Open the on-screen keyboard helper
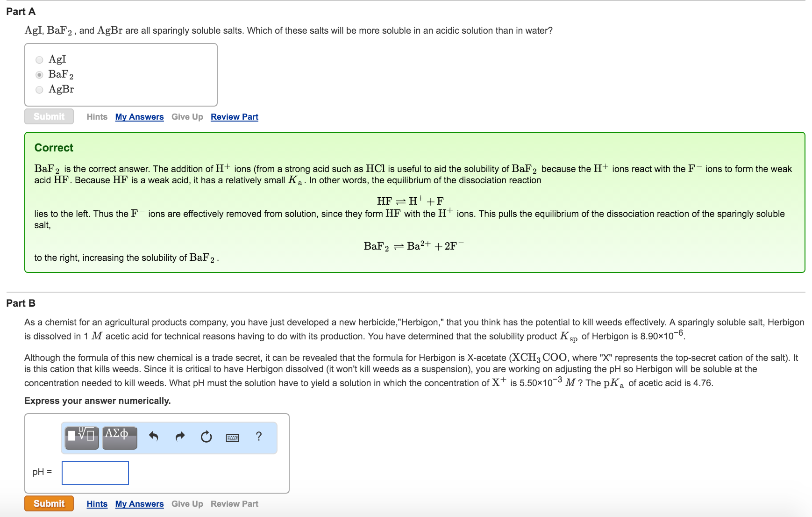The width and height of the screenshot is (812, 517). [233, 438]
